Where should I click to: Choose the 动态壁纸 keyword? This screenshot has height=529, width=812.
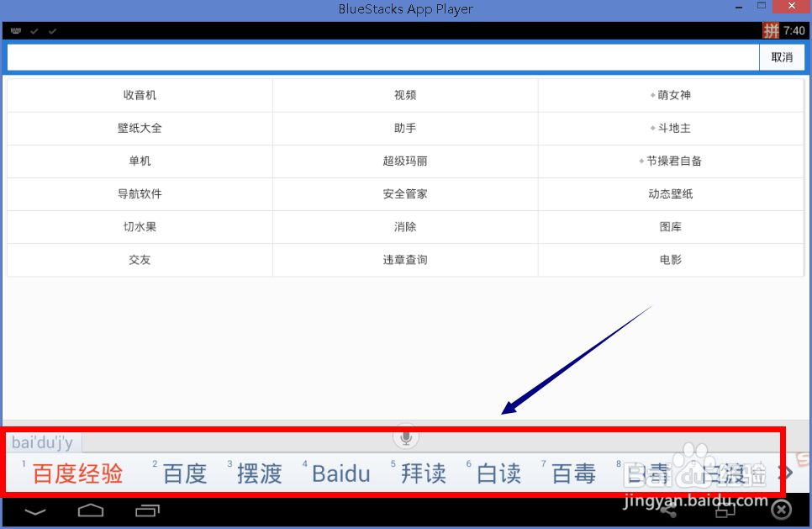click(671, 193)
